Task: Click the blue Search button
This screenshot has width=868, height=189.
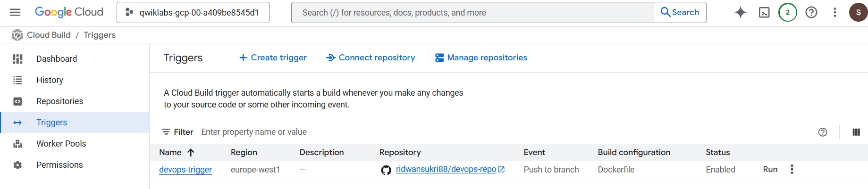Action: (x=680, y=13)
